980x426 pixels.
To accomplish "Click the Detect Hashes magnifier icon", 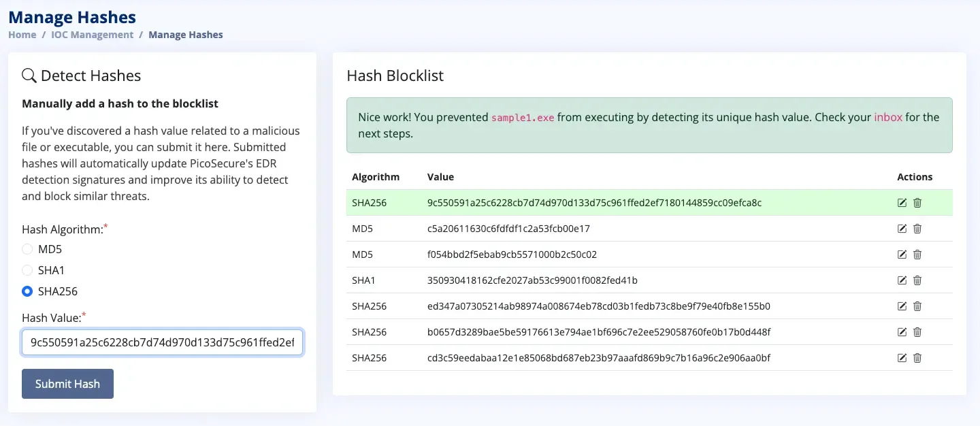I will [29, 76].
